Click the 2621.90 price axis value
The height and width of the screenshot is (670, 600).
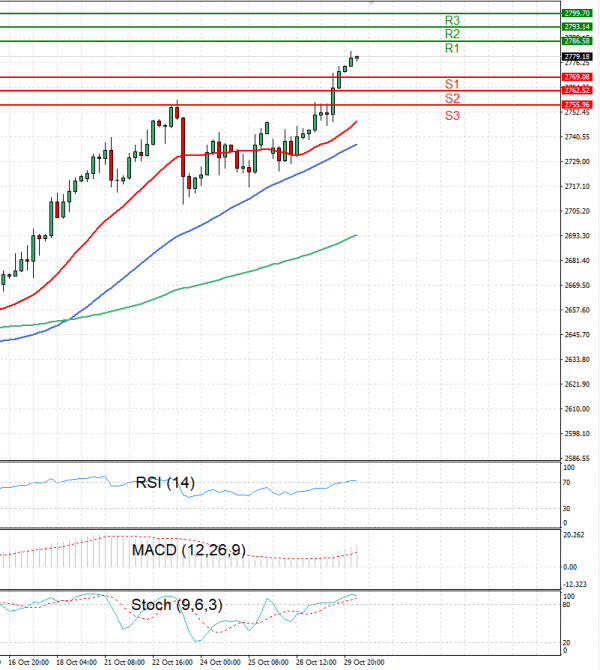click(x=577, y=385)
